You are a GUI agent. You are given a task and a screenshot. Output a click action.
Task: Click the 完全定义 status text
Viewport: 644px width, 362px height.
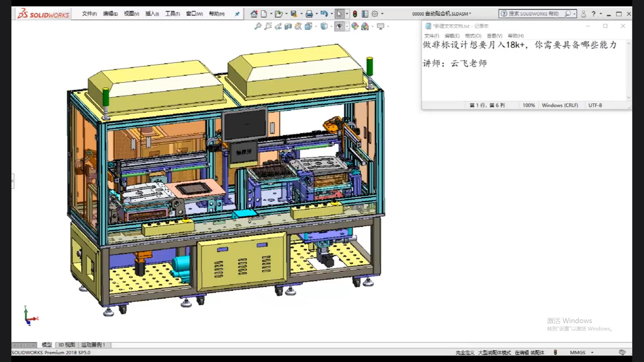click(x=465, y=353)
